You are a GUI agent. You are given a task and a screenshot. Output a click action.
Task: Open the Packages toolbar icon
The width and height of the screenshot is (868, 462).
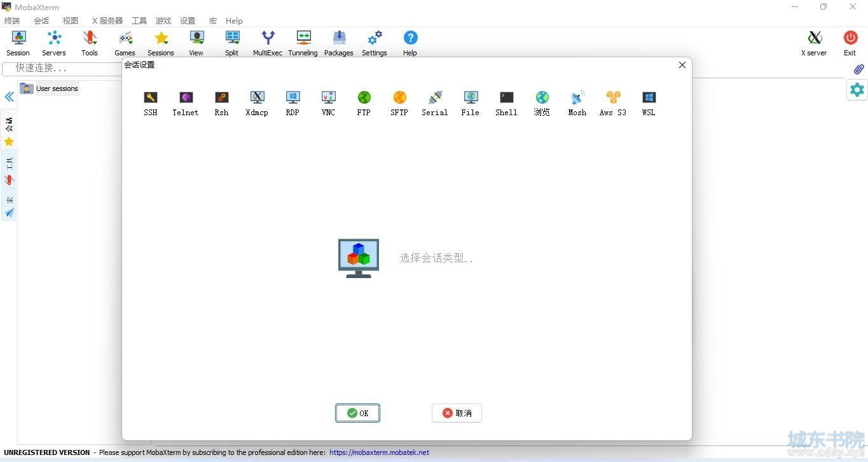click(339, 43)
